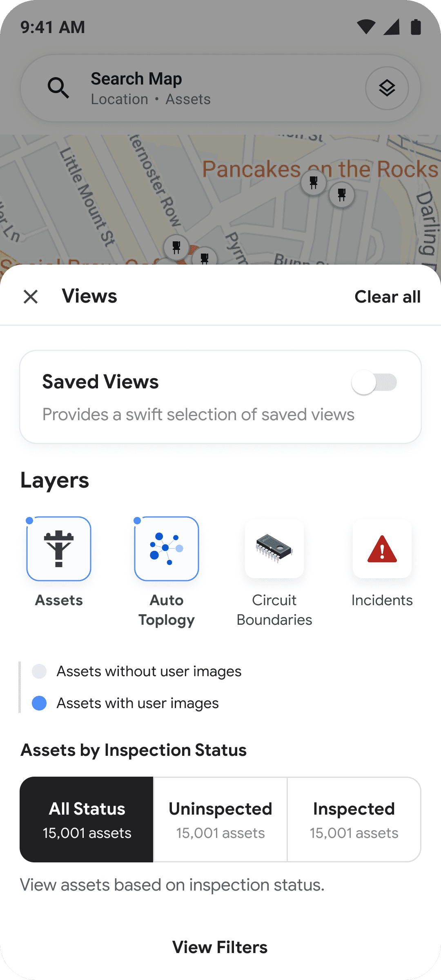Close the Views panel with X

pos(31,297)
